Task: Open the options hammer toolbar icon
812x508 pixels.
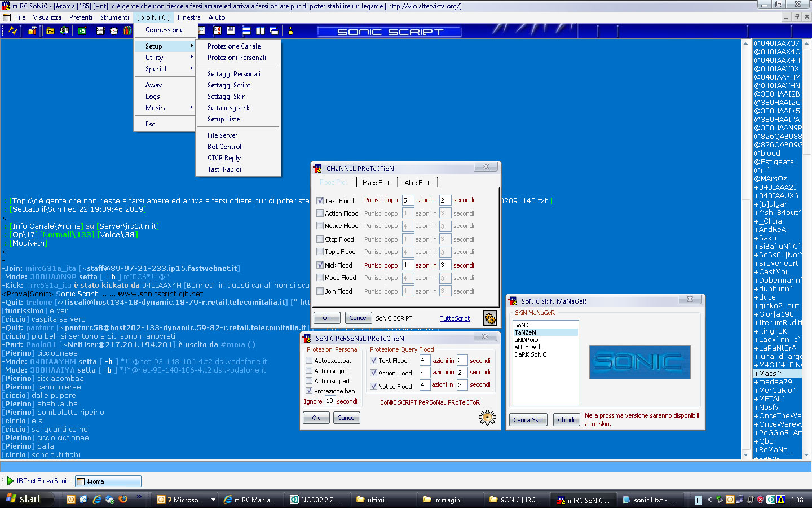Action: coord(32,31)
